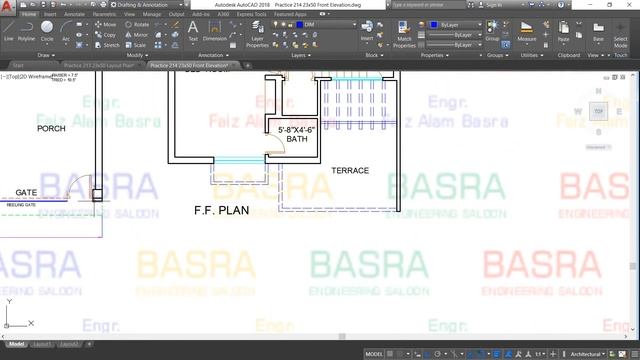Switch to the Insert ribbon tab
Image resolution: width=640 pixels, height=360 pixels.
click(50, 14)
